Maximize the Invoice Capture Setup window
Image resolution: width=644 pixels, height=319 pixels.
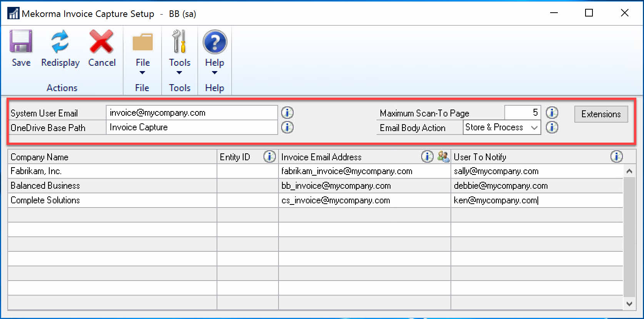tap(589, 13)
